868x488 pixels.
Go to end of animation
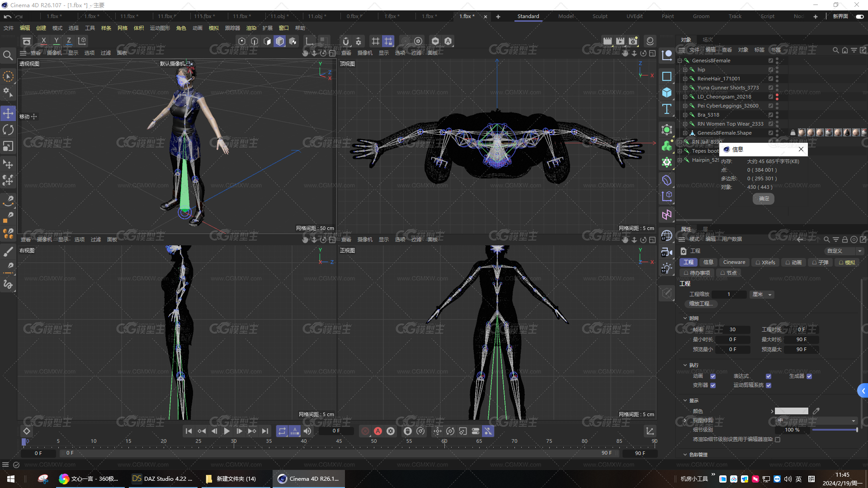pyautogui.click(x=265, y=431)
